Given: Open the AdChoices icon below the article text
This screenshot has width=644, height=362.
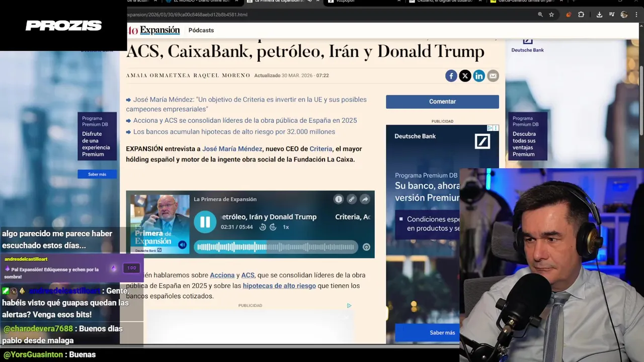Looking at the screenshot, I should click(349, 306).
